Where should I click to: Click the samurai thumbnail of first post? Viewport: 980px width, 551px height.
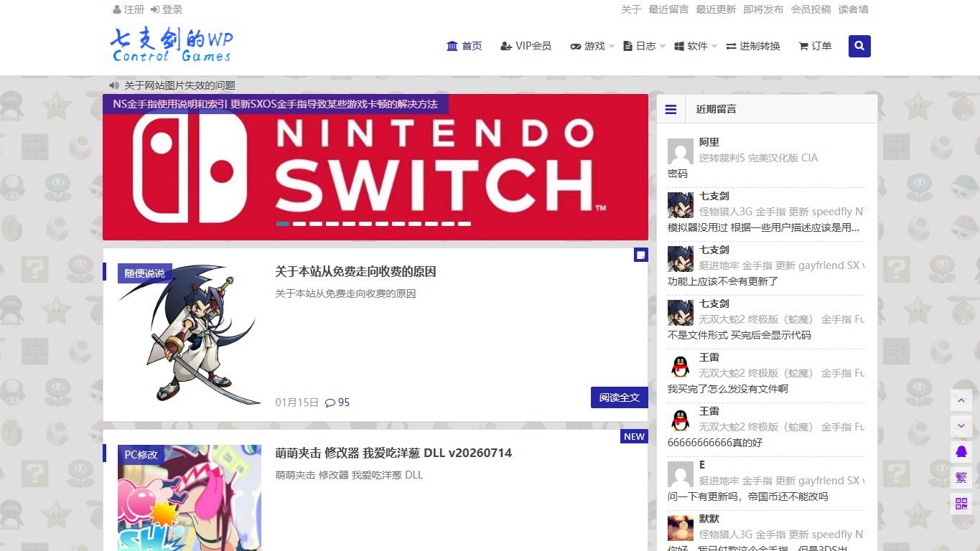(x=190, y=334)
